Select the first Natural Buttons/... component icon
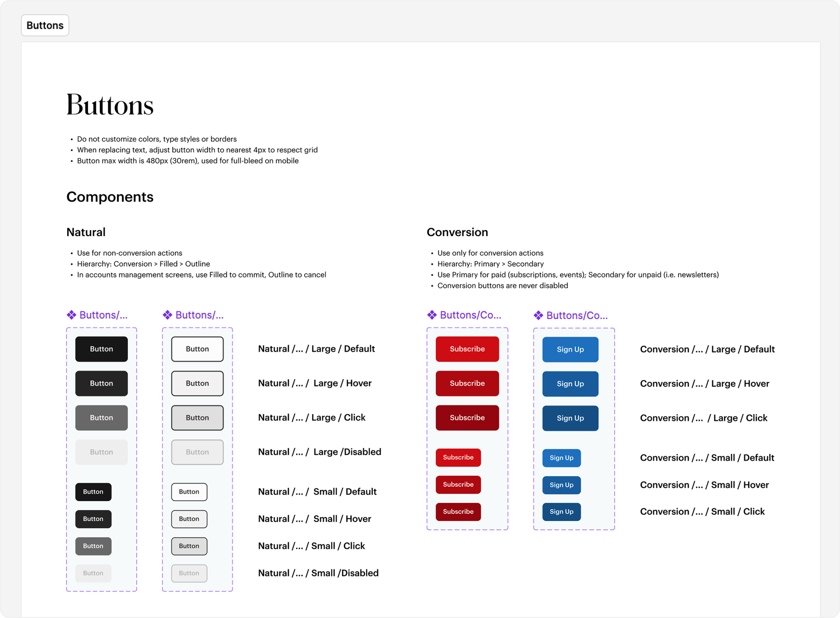The height and width of the screenshot is (618, 840). click(71, 315)
